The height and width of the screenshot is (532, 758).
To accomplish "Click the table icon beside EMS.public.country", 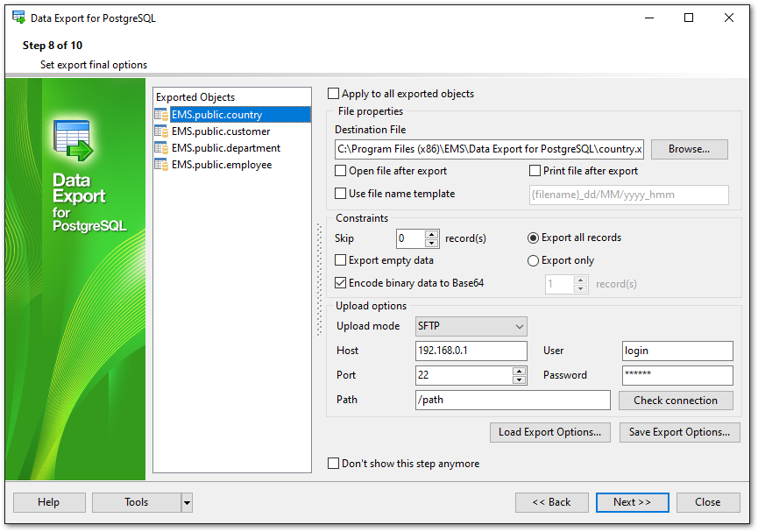I will tap(161, 115).
